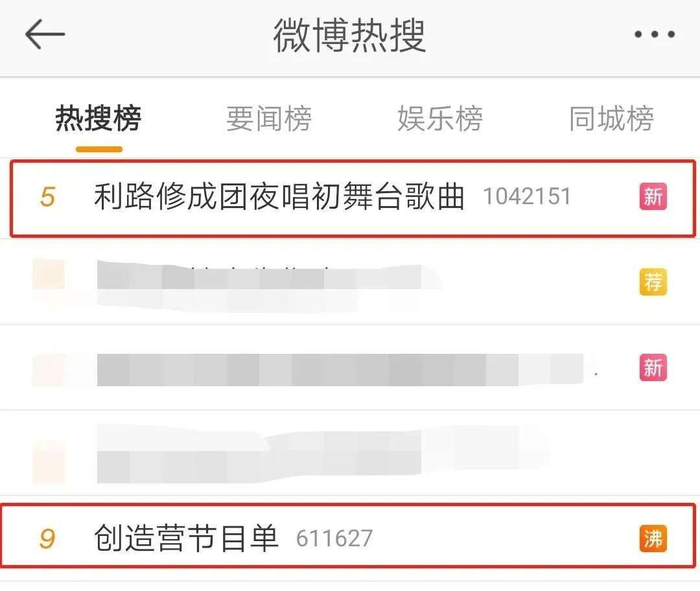Viewport: 700px width, 591px height.
Task: Switch to the 娱乐榜 tab
Action: [440, 119]
